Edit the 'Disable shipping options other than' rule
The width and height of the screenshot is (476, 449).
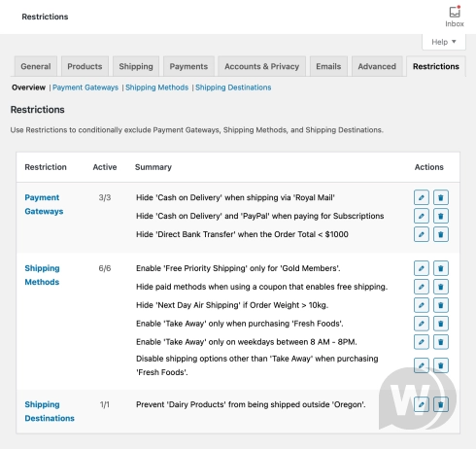422,365
